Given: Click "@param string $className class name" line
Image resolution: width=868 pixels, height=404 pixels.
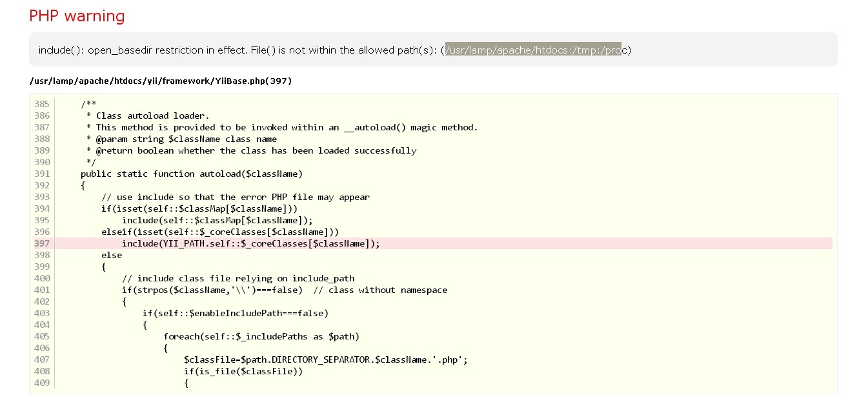Looking at the screenshot, I should [181, 139].
